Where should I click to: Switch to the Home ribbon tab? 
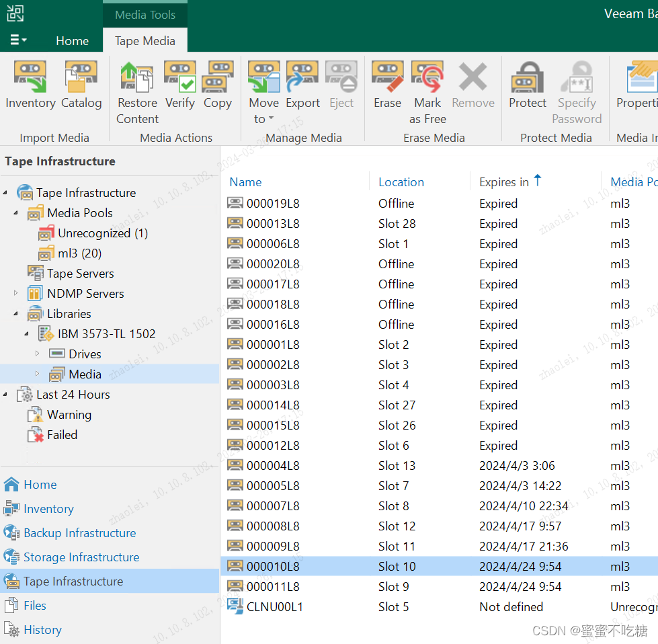72,41
